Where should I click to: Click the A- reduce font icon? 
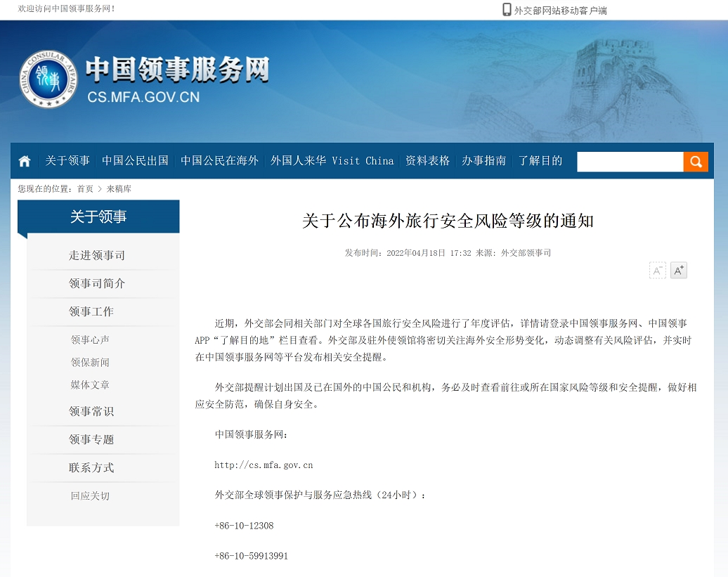click(x=657, y=270)
